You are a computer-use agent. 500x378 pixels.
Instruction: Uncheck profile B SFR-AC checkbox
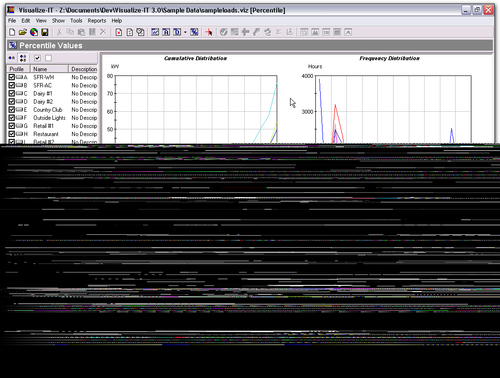tap(12, 85)
